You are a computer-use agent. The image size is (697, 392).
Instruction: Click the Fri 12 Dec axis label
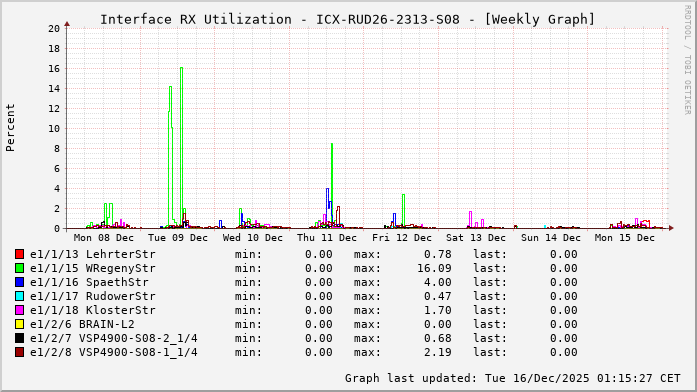point(402,238)
